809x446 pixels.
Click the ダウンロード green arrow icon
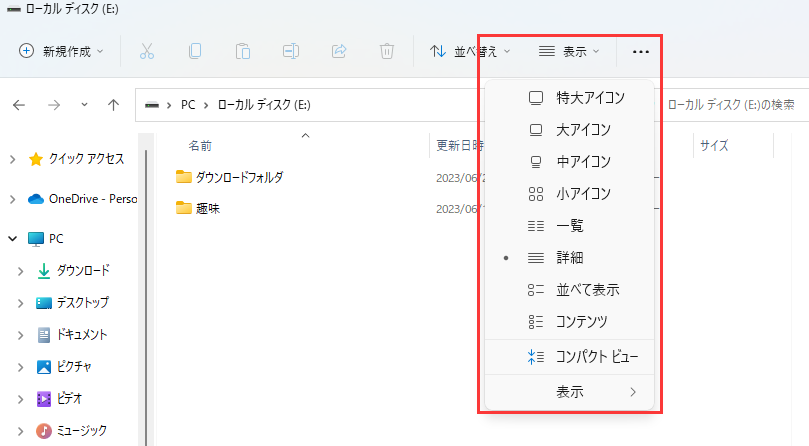44,271
